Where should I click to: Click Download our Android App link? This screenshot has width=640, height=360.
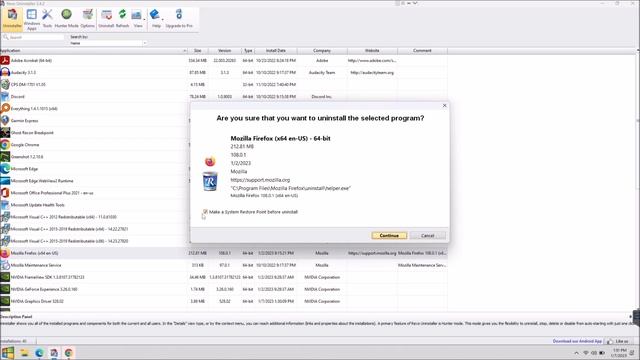coord(577,341)
